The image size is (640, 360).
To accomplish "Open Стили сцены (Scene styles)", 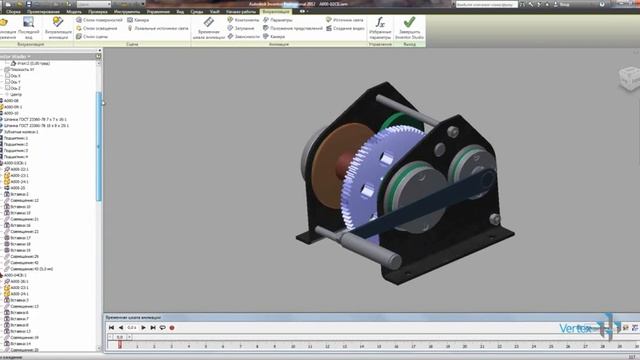I will point(92,37).
